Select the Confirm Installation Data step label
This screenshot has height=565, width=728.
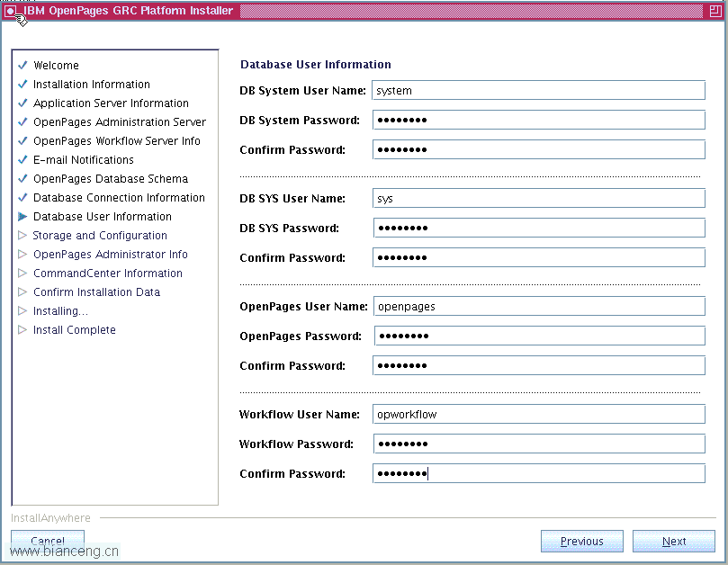click(96, 292)
